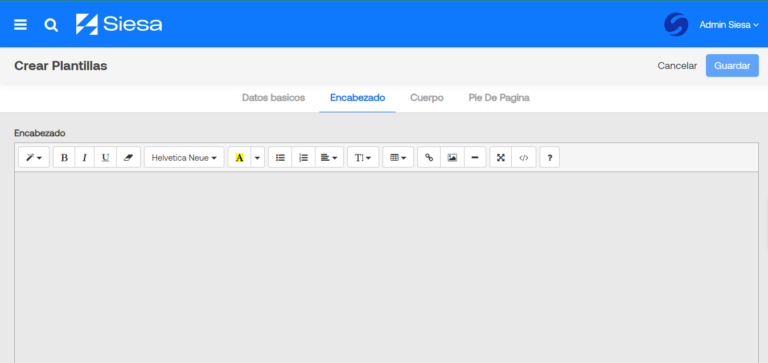
Task: Open the Pie De Pagina tab
Action: coord(499,98)
